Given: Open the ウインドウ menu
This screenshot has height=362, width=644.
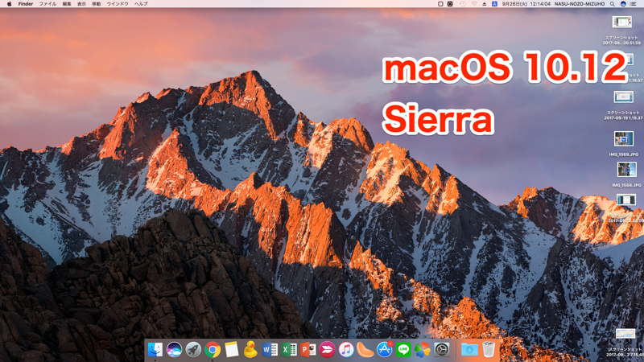Looking at the screenshot, I should (118, 4).
